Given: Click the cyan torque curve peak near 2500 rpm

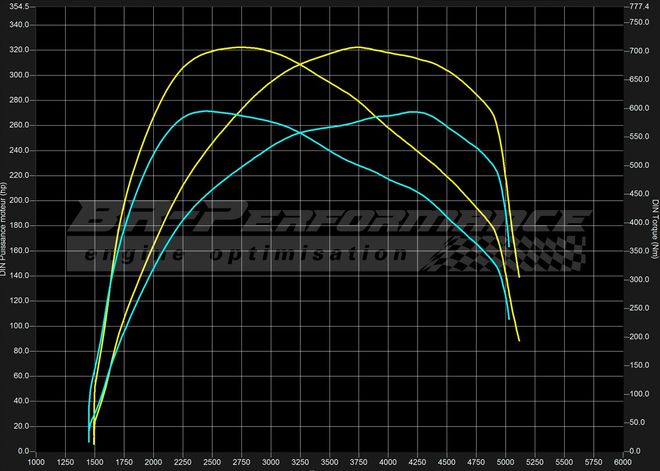Looking at the screenshot, I should point(206,111).
